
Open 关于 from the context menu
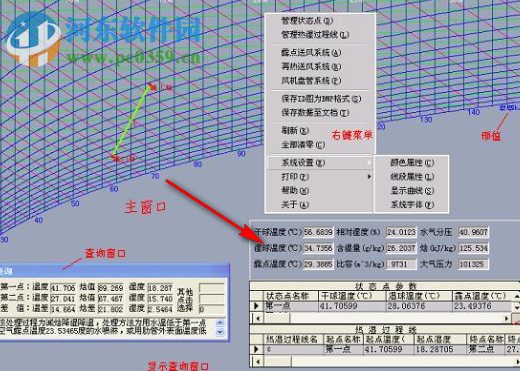(x=295, y=205)
